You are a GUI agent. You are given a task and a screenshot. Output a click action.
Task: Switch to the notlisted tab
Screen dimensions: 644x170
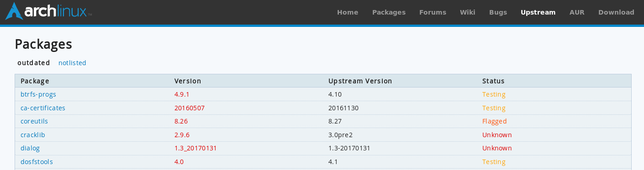[x=72, y=63]
